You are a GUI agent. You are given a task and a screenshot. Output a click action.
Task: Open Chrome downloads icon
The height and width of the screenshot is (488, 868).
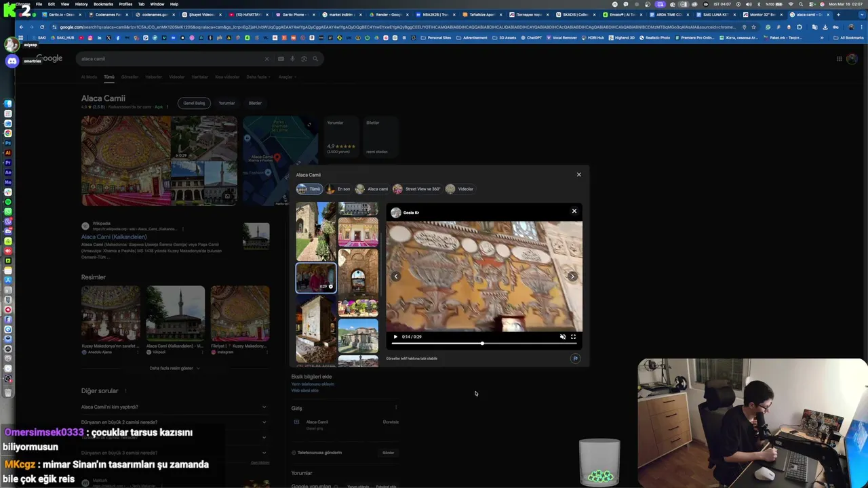(x=825, y=27)
